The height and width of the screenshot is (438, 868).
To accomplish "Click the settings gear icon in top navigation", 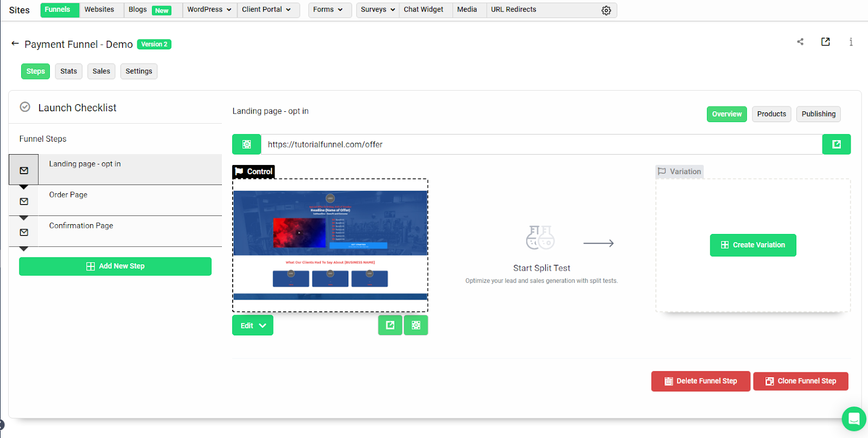I will [x=606, y=10].
